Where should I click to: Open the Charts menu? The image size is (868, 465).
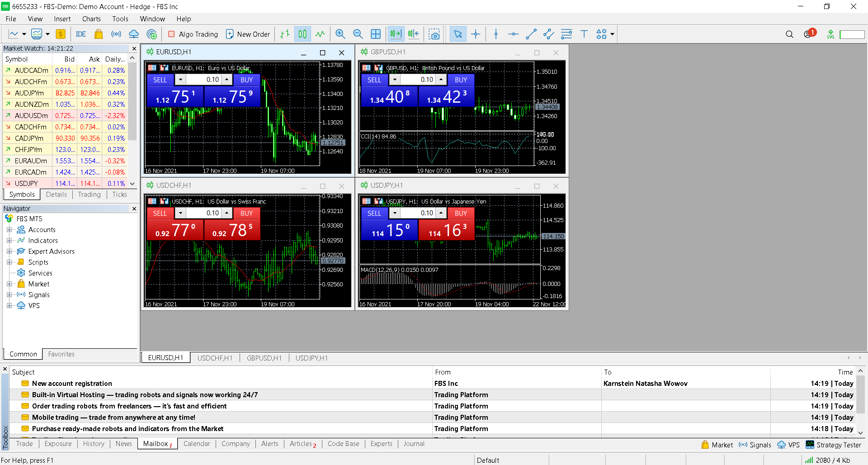[x=91, y=19]
